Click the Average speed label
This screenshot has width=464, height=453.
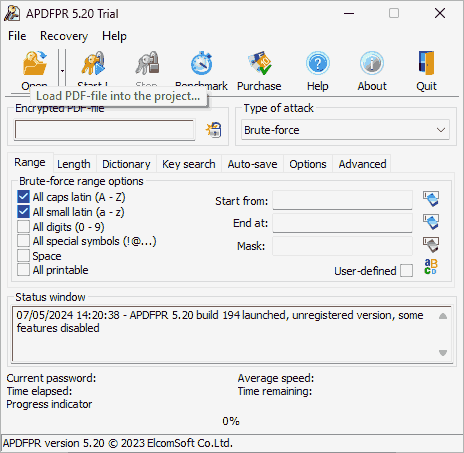coord(276,378)
